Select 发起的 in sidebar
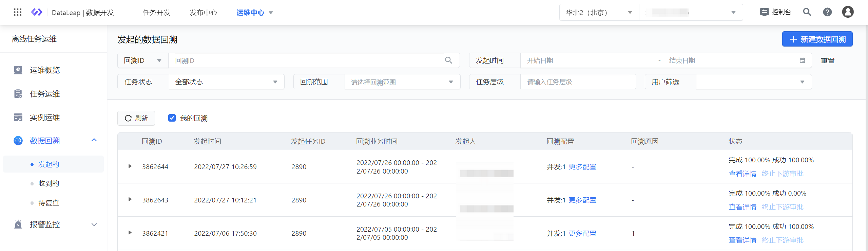868x251 pixels. 53,164
